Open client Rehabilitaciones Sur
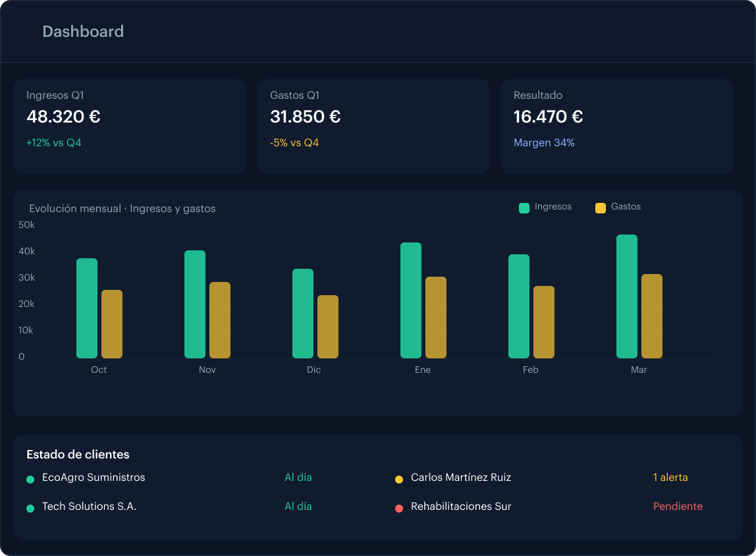756x556 pixels. tap(461, 507)
